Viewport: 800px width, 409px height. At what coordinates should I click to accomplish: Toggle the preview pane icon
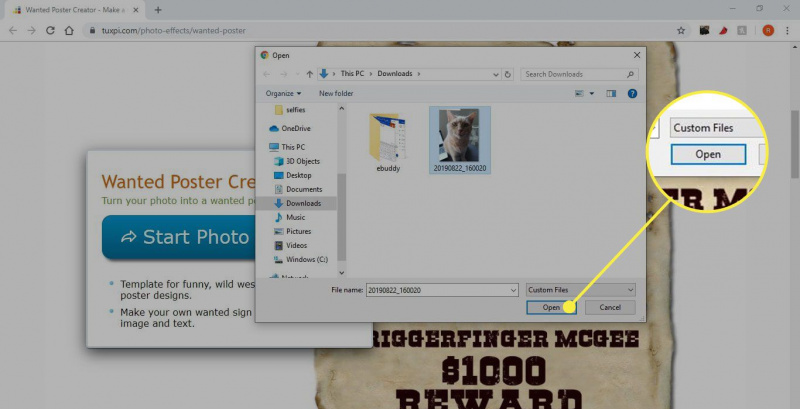tap(611, 93)
